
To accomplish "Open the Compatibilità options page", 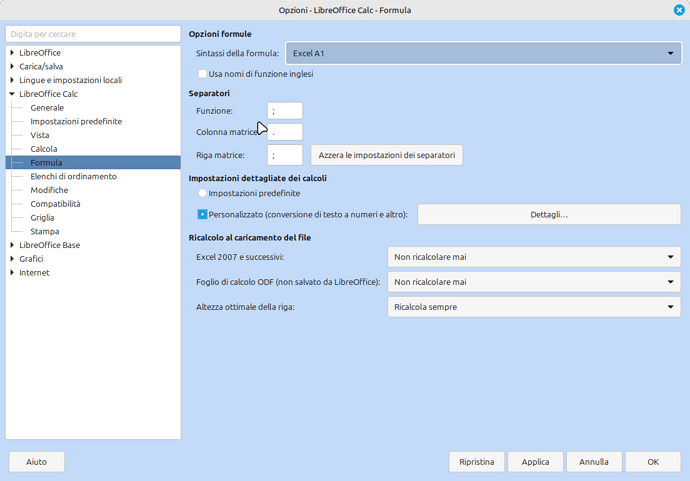I will pyautogui.click(x=55, y=204).
